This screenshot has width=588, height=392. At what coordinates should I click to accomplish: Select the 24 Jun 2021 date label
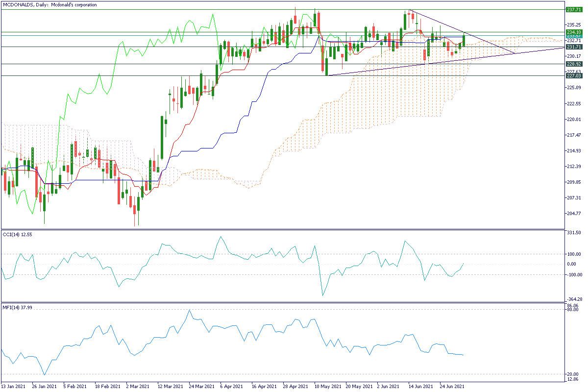[451, 386]
